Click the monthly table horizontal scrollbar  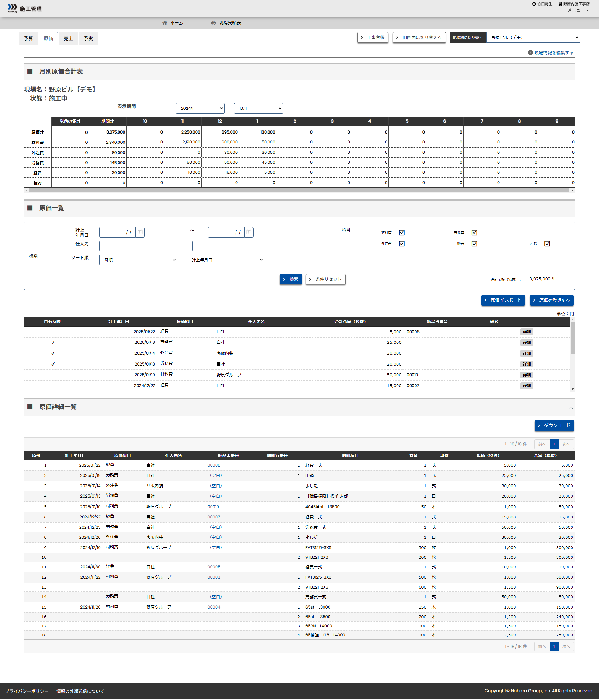pos(299,191)
